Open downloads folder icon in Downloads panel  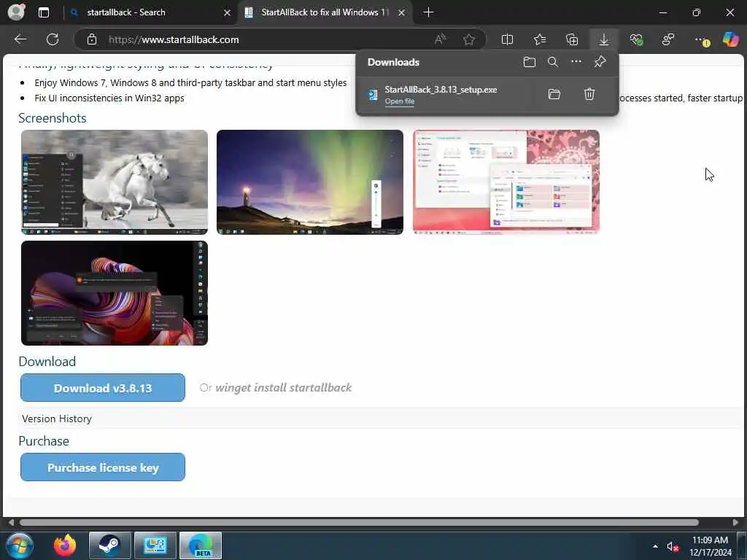[x=530, y=62]
